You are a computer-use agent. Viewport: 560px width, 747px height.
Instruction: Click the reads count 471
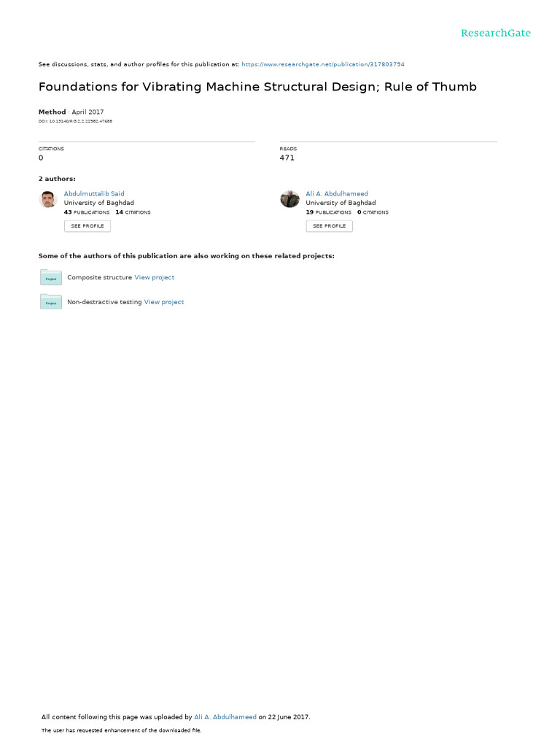287,158
